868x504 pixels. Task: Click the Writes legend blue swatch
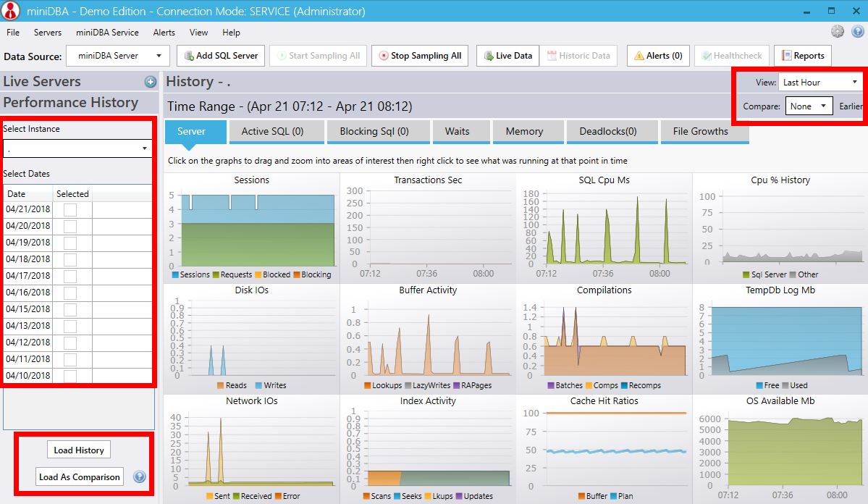click(x=258, y=385)
